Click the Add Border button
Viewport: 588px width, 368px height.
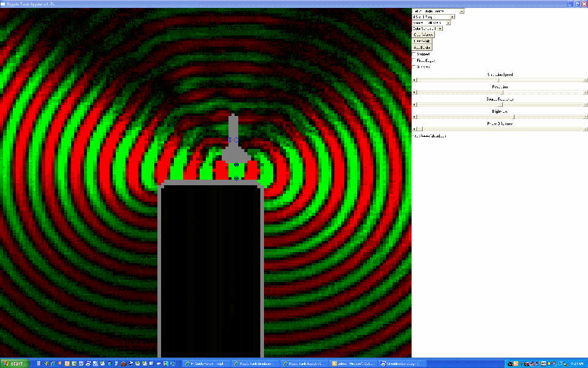pyautogui.click(x=422, y=47)
